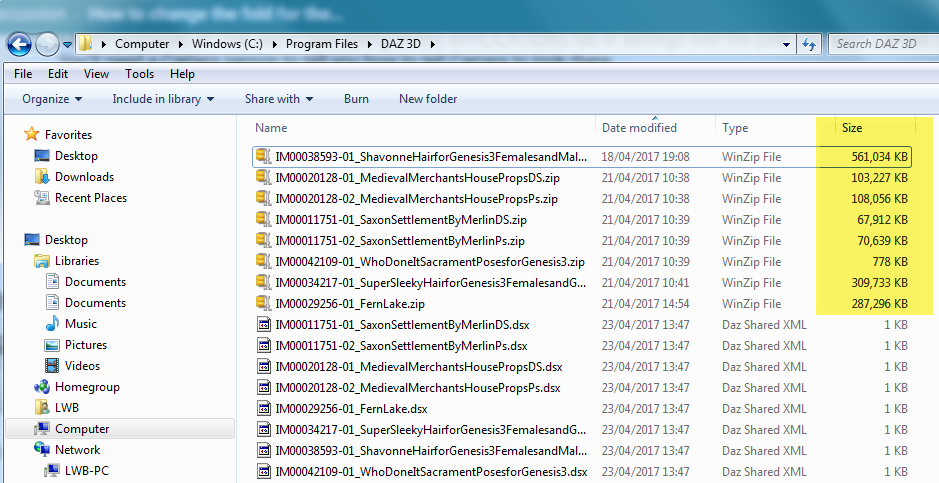Click the Burn button
939x483 pixels.
(x=356, y=99)
